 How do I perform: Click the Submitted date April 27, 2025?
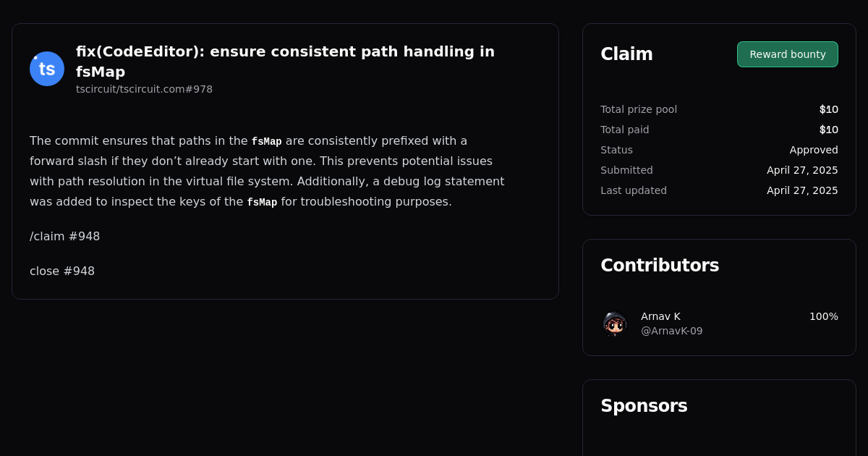(802, 170)
